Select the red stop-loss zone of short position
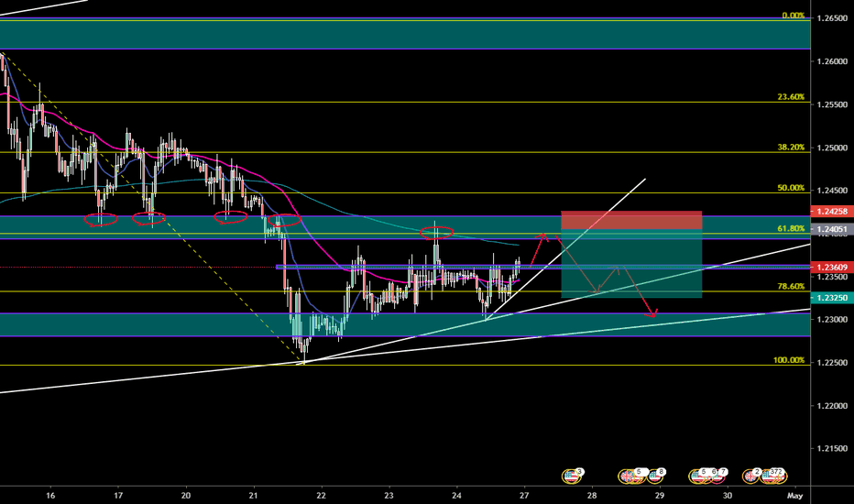The height and width of the screenshot is (504, 854). coord(631,220)
